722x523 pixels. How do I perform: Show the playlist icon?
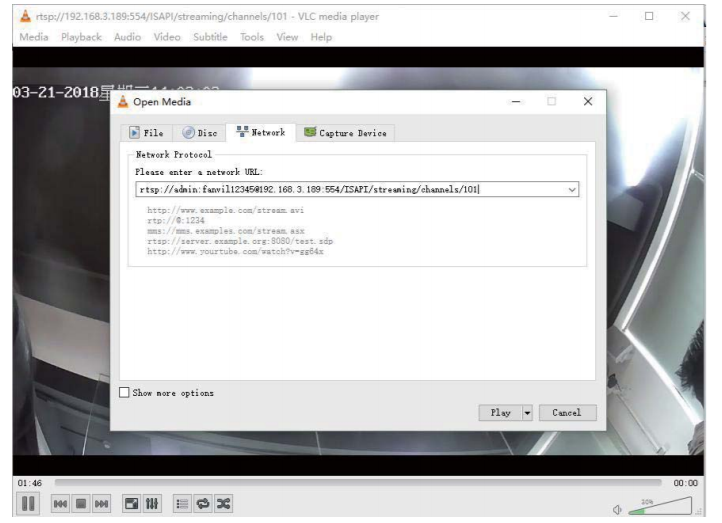coord(182,504)
